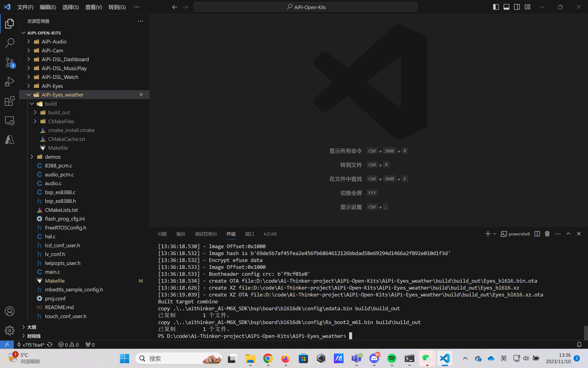Expand the demos folder
Image resolution: width=588 pixels, height=368 pixels.
(32, 157)
